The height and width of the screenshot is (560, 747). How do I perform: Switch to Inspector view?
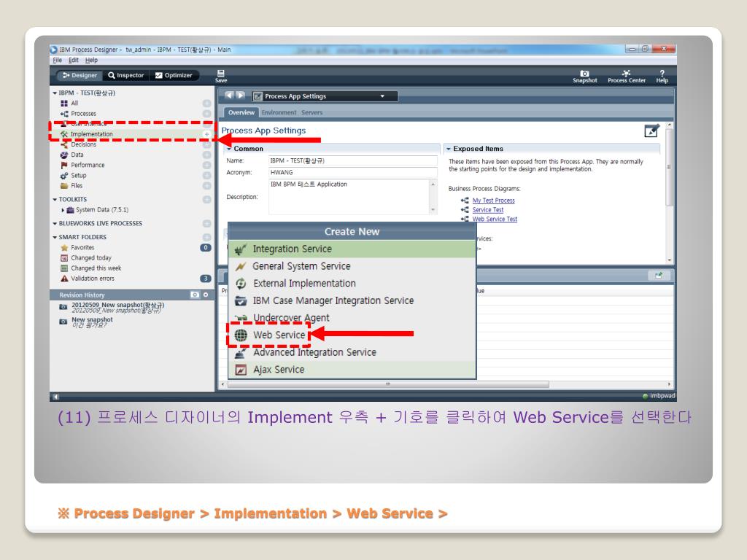125,75
